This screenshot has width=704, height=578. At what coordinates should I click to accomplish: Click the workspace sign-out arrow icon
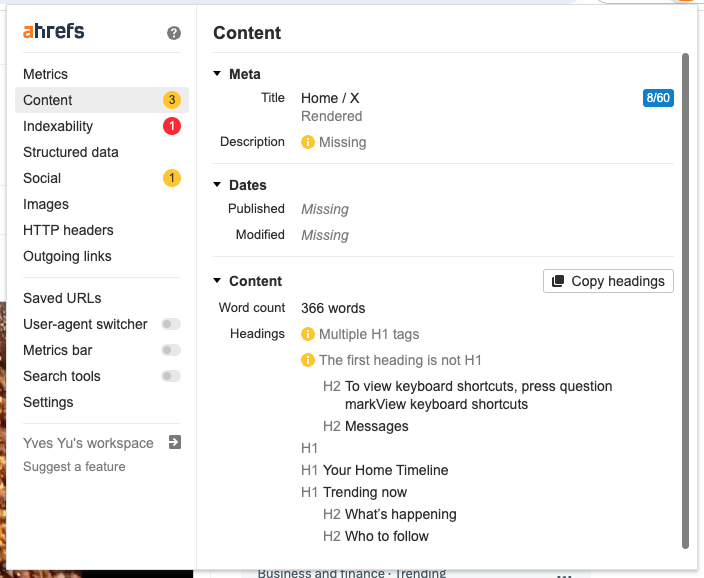[175, 442]
